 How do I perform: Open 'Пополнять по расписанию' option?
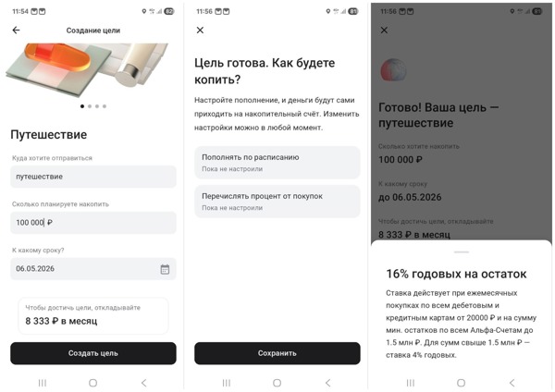[x=277, y=163]
